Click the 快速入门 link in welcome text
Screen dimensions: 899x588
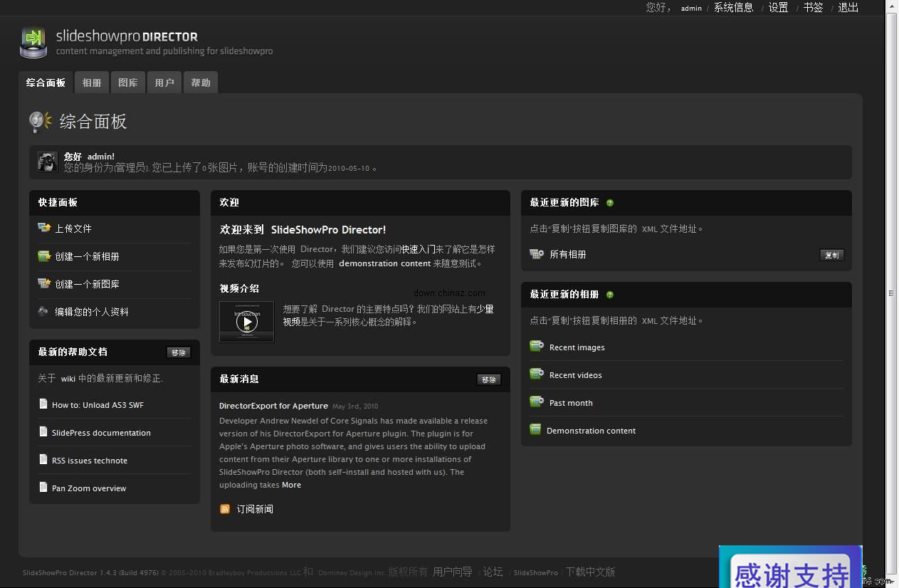tap(419, 250)
